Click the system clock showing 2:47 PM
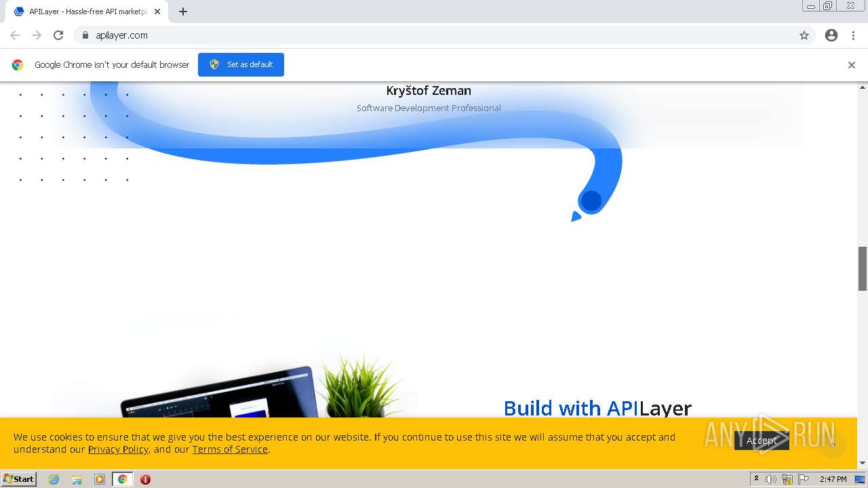The width and height of the screenshot is (868, 488). point(833,479)
